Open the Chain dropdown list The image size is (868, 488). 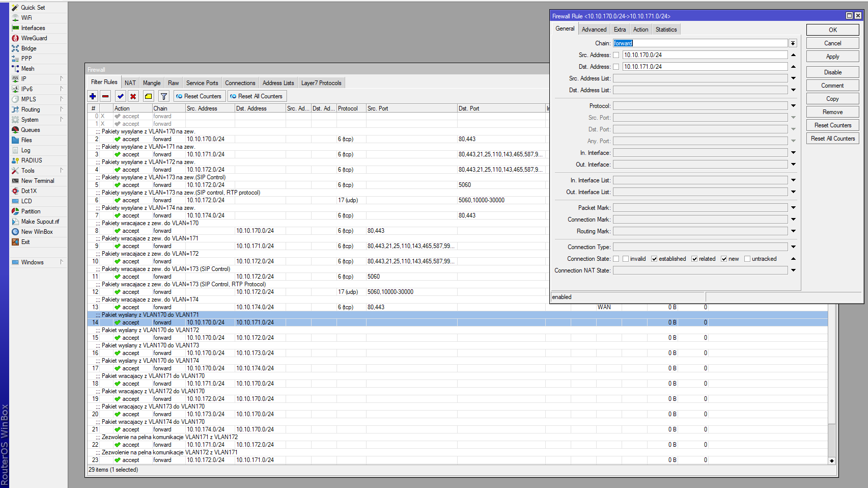point(793,43)
